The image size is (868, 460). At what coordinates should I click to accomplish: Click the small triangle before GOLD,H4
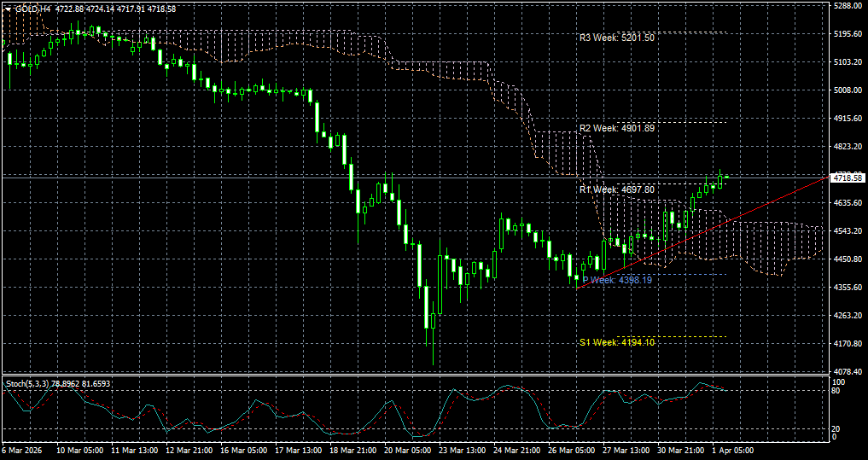coord(7,9)
